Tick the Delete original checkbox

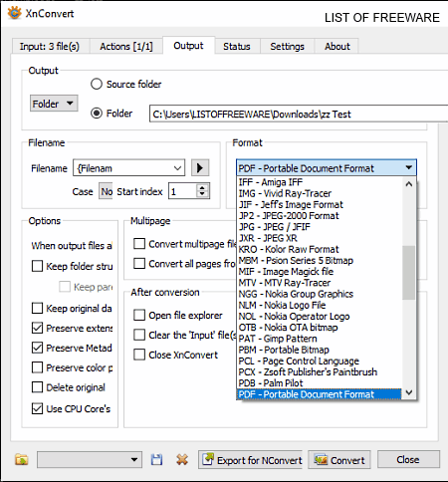37,387
